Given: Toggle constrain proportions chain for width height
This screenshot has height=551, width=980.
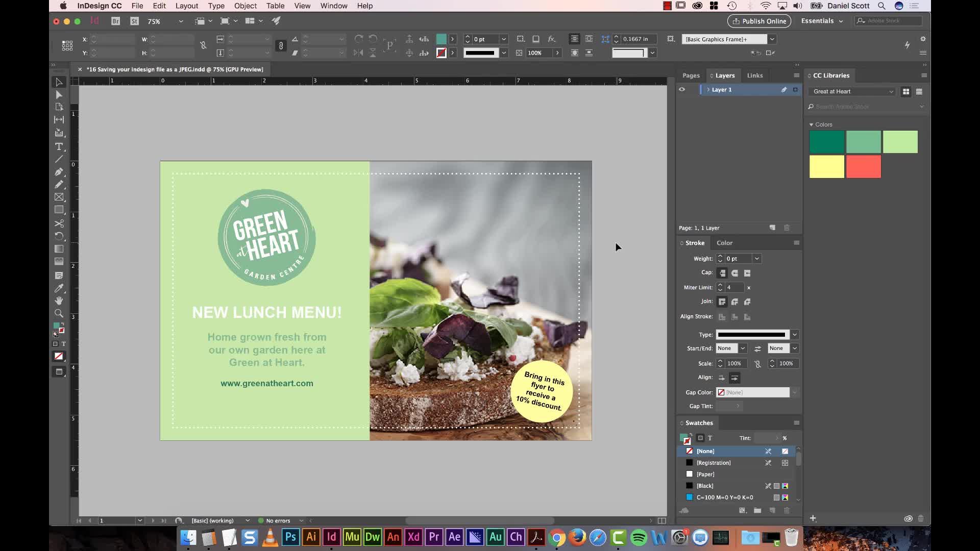Looking at the screenshot, I should pos(203,45).
